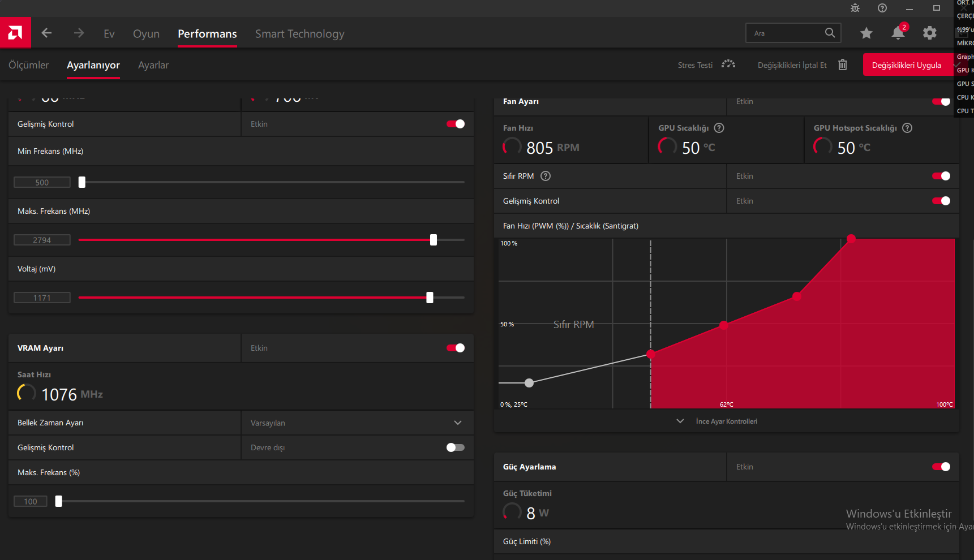
Task: Click the Voltaj value field 1171
Action: point(42,298)
